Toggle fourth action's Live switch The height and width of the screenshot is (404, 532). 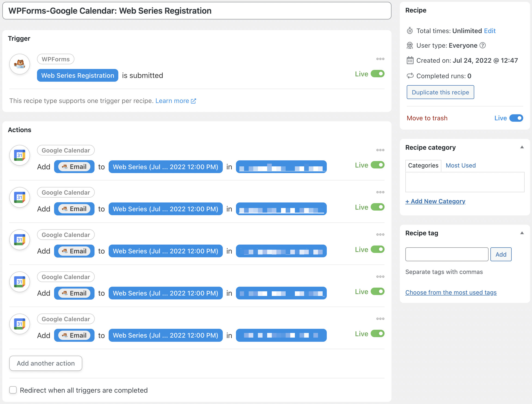378,292
